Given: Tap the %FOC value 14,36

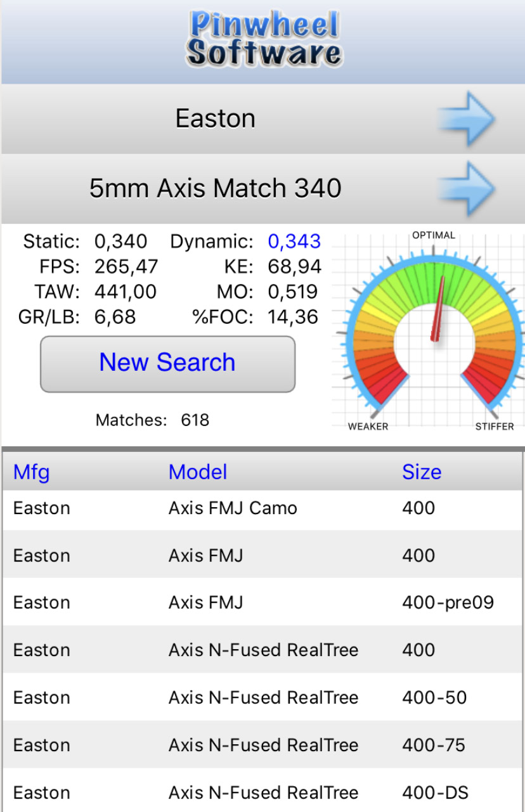Looking at the screenshot, I should 294,317.
